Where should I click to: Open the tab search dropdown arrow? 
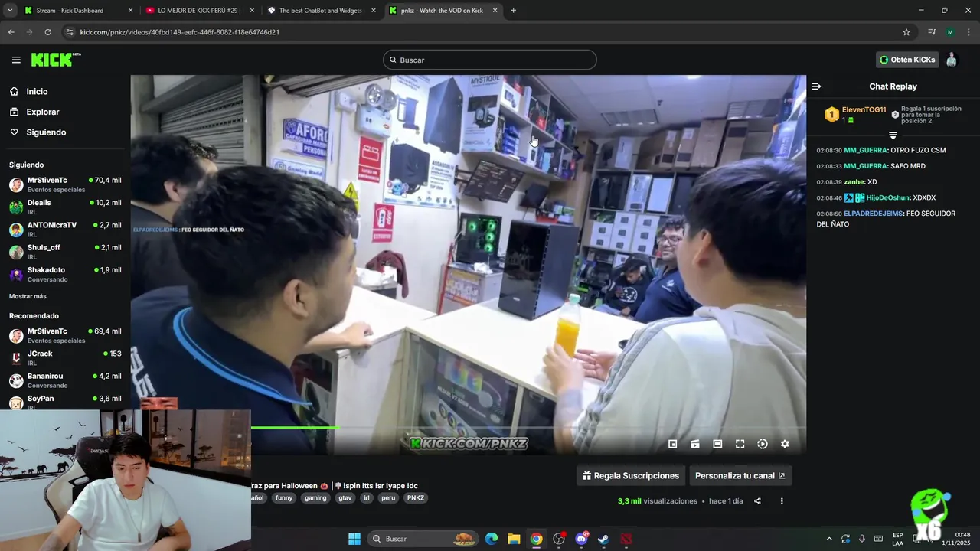tap(9, 11)
